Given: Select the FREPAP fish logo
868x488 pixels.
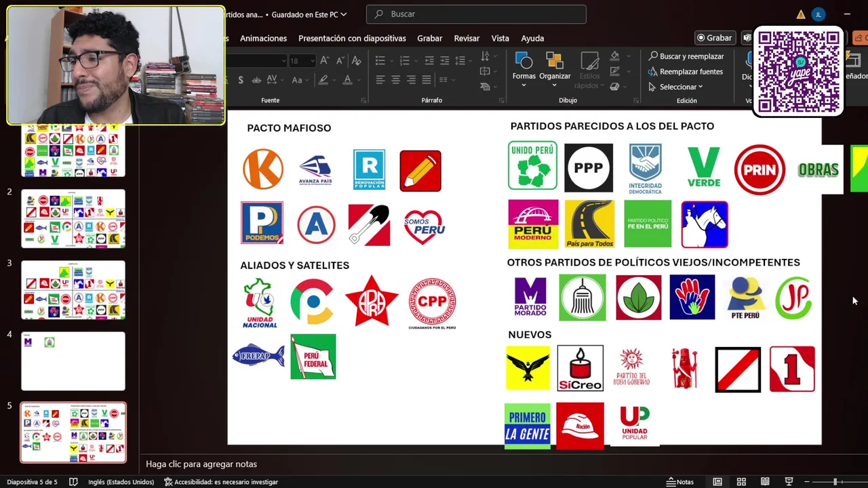Looking at the screenshot, I should pos(258,356).
